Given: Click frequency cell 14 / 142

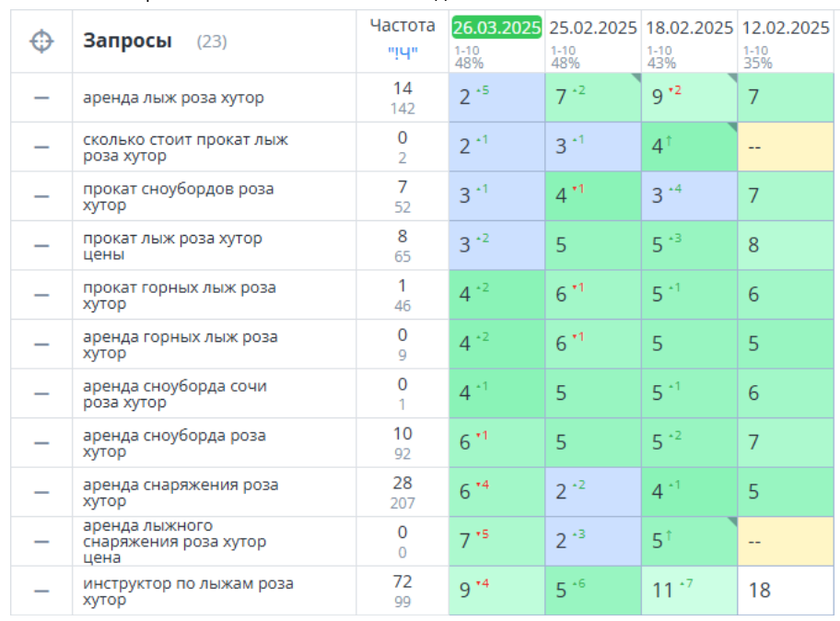Looking at the screenshot, I should point(402,98).
